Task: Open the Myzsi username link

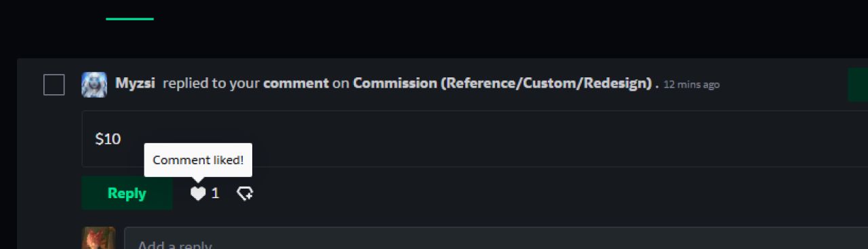Action: (x=136, y=83)
